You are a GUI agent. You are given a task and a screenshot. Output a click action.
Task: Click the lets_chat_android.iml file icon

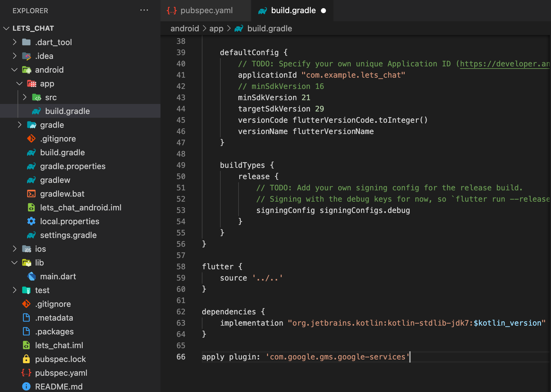[31, 207]
